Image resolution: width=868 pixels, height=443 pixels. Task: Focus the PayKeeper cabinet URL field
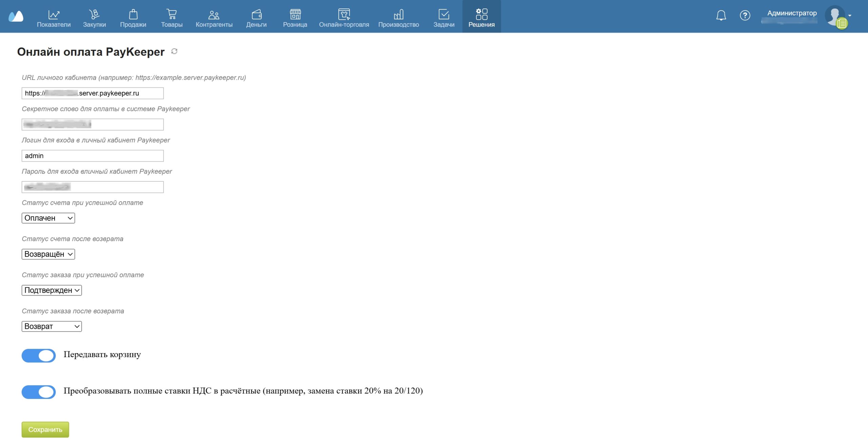pos(93,93)
